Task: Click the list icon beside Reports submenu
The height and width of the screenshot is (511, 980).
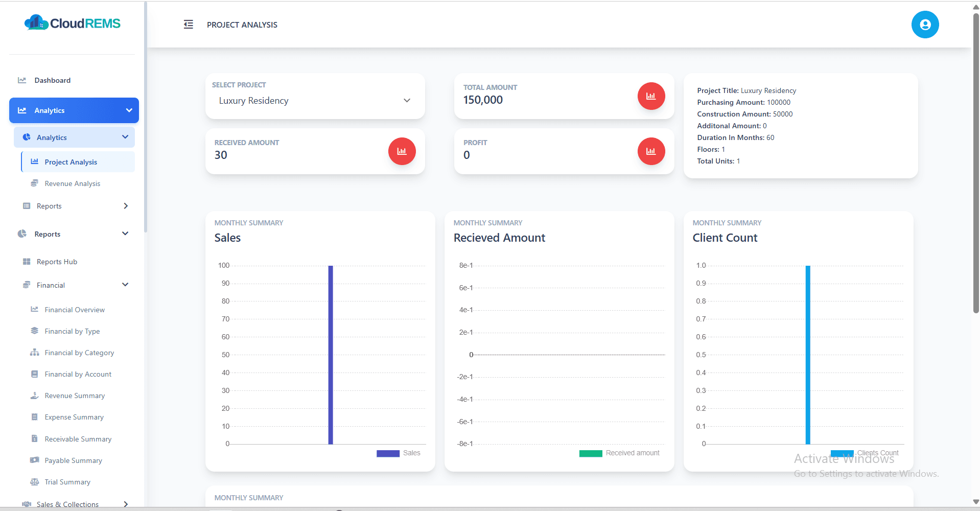Action: 27,206
